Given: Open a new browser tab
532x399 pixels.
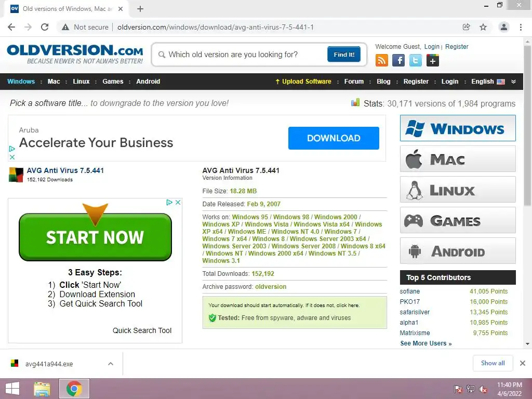Looking at the screenshot, I should point(140,9).
